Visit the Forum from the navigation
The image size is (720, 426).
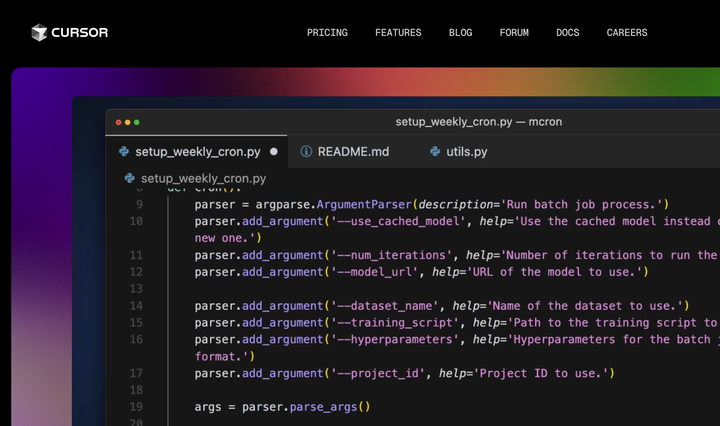point(514,33)
